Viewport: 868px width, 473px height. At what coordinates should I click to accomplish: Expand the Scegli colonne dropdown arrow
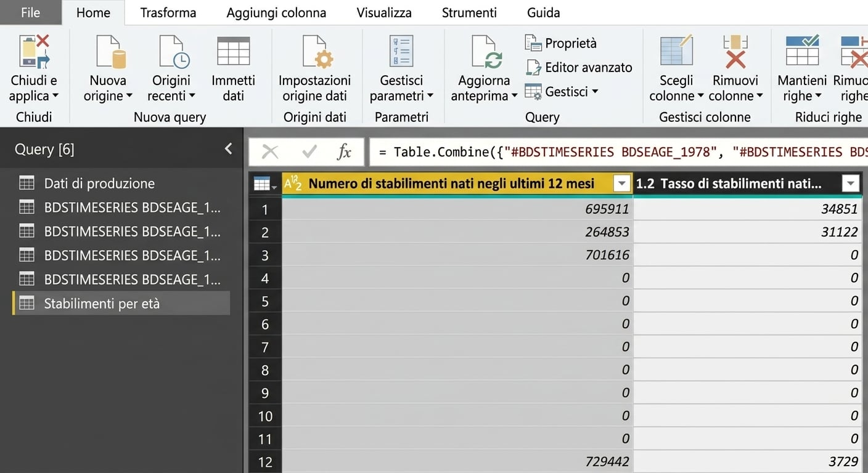click(x=700, y=96)
